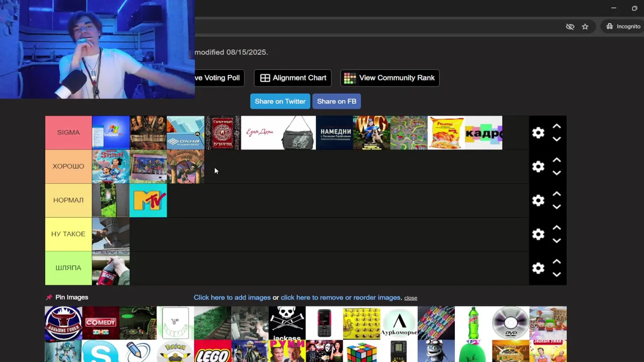Toggle Pin Images option
Screen dimensions: 644x362
(x=67, y=297)
